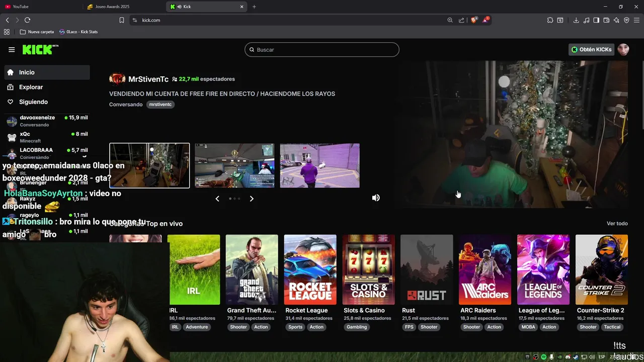
Task: Open the Brave main menu icon
Action: (x=636, y=20)
